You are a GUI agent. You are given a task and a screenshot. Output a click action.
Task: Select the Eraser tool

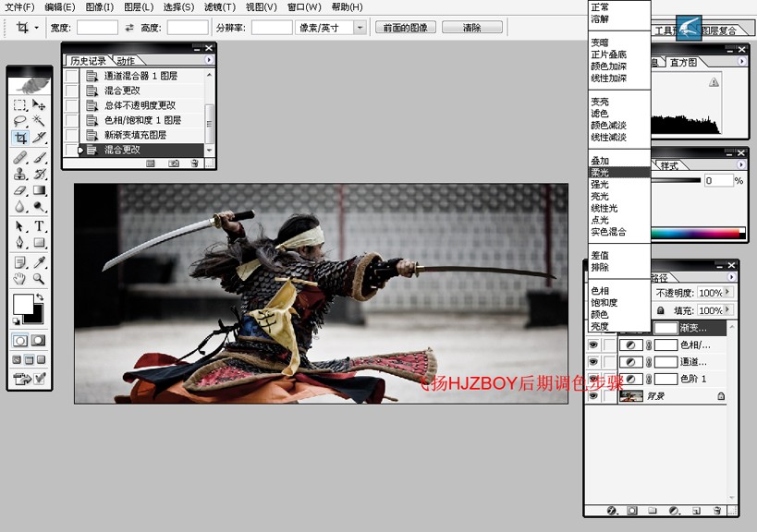tap(19, 190)
